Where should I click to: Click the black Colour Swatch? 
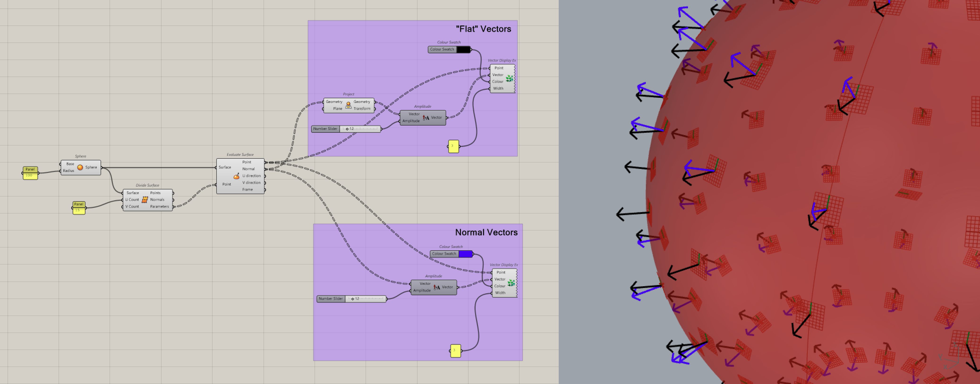tap(463, 49)
